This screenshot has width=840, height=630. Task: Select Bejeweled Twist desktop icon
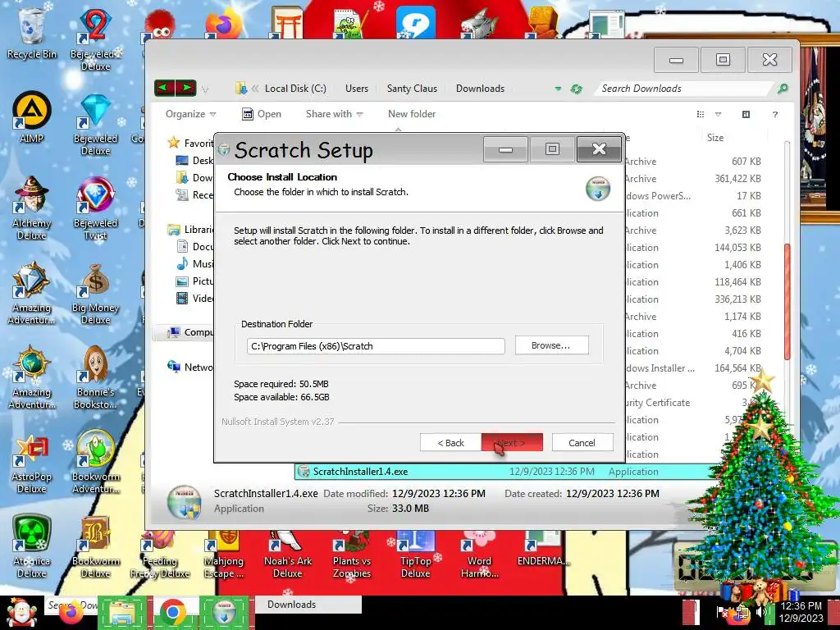[x=95, y=208]
